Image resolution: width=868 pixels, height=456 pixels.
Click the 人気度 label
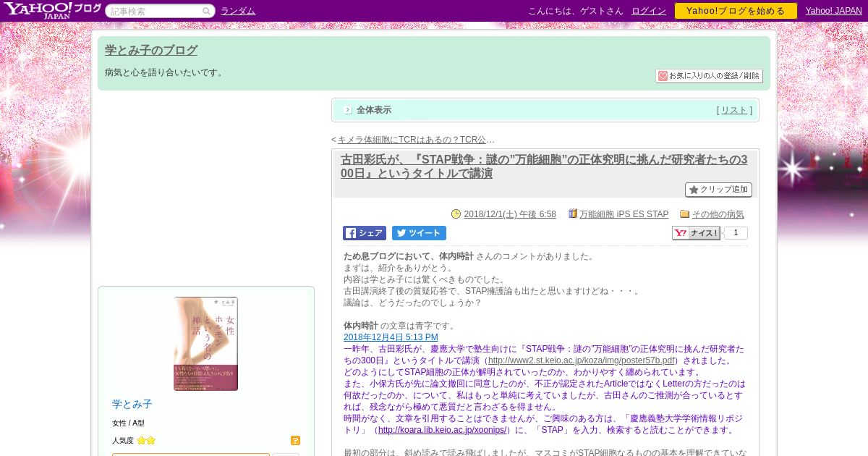(x=123, y=440)
